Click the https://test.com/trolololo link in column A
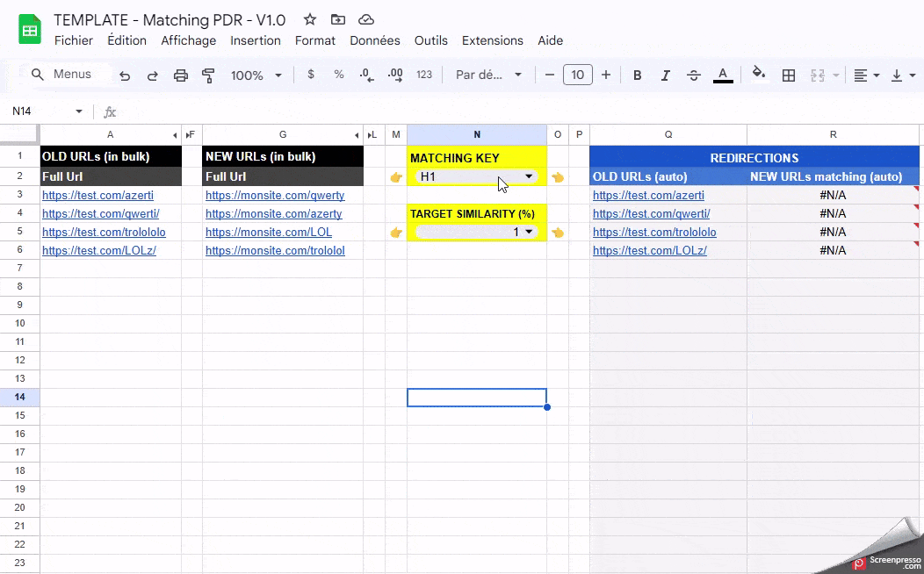924x574 pixels. [x=104, y=233]
